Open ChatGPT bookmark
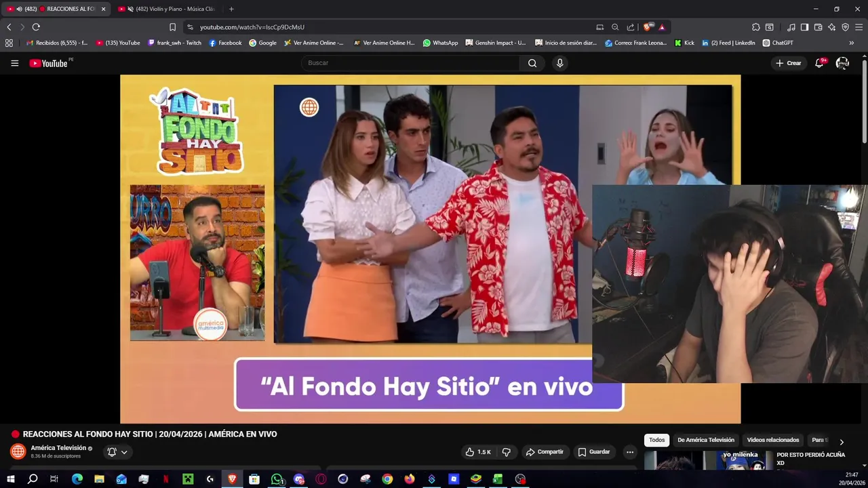This screenshot has width=868, height=488. click(x=778, y=43)
